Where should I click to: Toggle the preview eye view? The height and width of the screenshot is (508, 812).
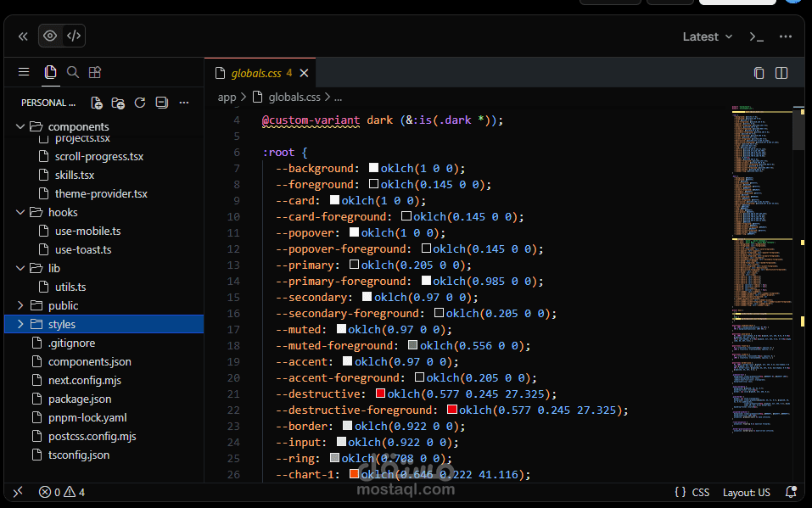click(50, 36)
